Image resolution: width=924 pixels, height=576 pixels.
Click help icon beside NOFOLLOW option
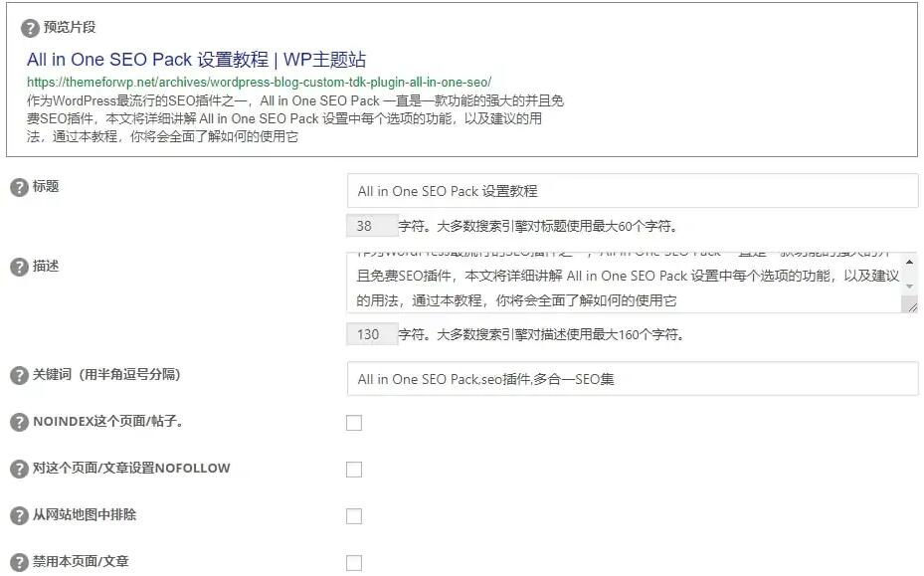tap(20, 470)
